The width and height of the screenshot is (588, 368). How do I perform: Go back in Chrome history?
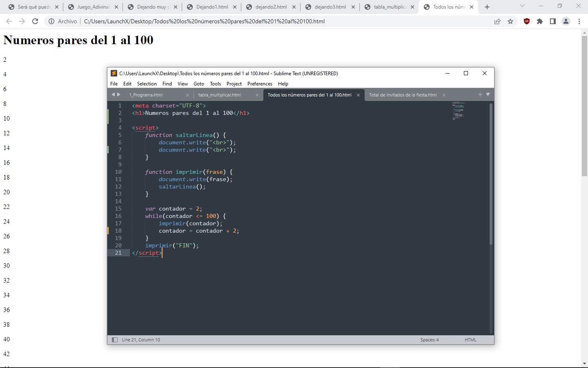pos(9,21)
